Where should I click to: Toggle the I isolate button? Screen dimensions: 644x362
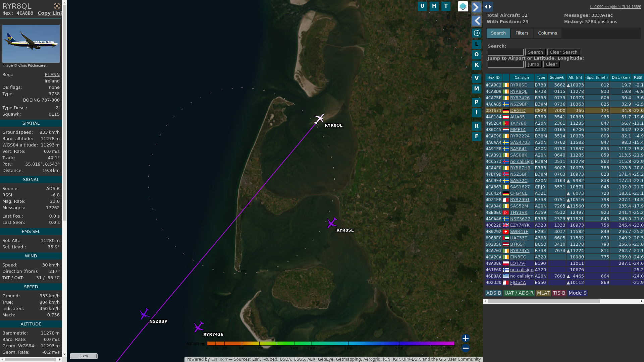pos(477,113)
